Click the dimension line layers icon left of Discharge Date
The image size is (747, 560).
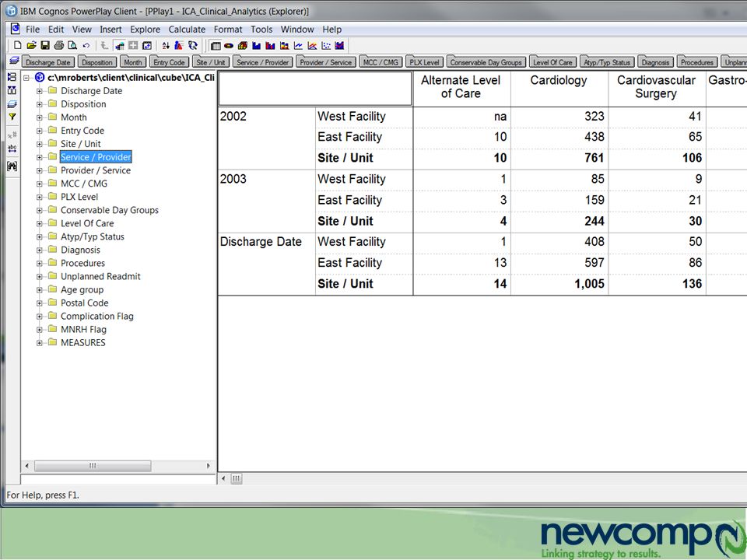click(14, 61)
